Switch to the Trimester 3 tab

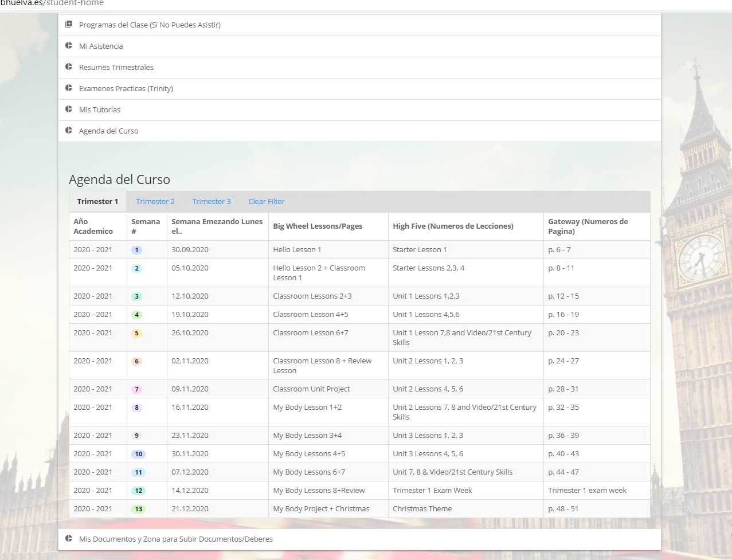212,202
